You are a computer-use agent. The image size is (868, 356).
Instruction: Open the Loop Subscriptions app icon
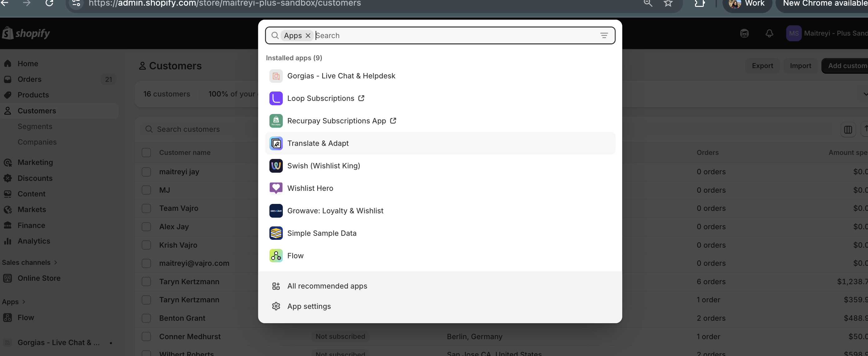[x=276, y=98]
